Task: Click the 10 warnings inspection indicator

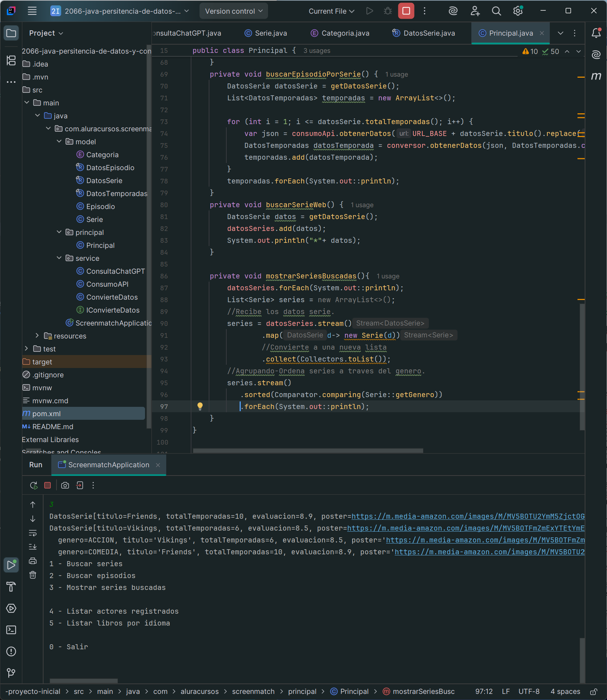Action: (x=530, y=51)
